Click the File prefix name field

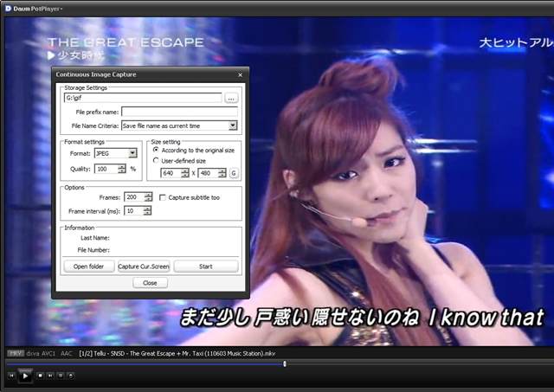point(179,112)
